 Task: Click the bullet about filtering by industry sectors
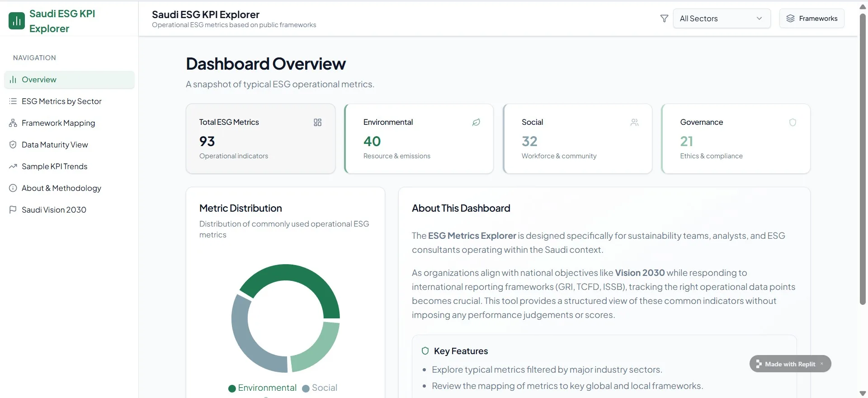[x=547, y=370]
